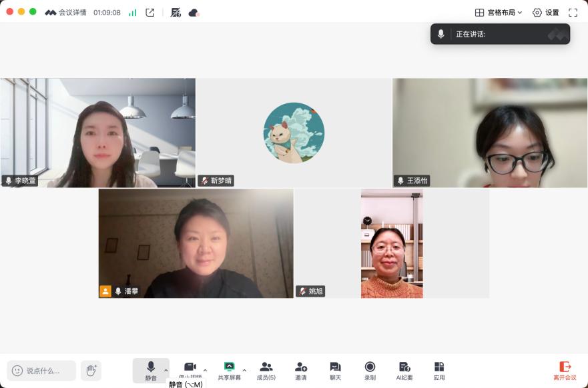Open the 设置 settings menu
The image size is (588, 388).
545,13
